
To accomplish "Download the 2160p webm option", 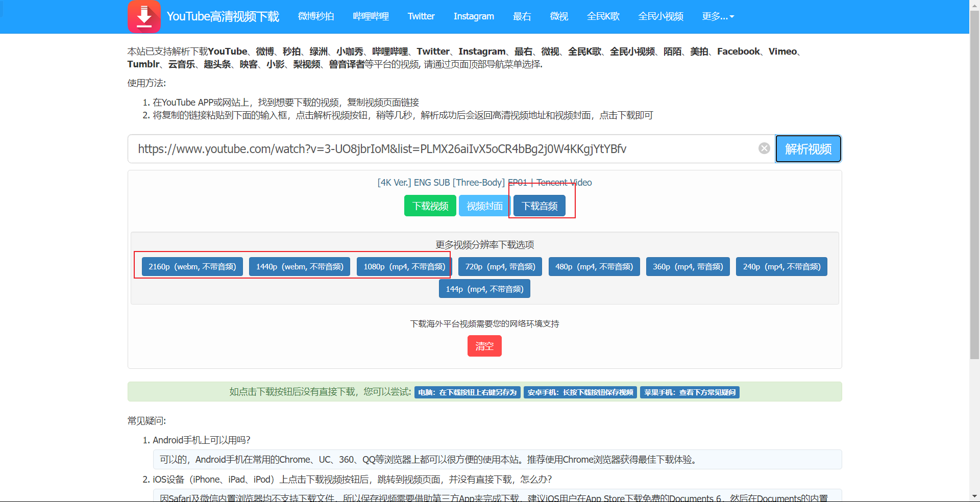I will click(x=192, y=267).
